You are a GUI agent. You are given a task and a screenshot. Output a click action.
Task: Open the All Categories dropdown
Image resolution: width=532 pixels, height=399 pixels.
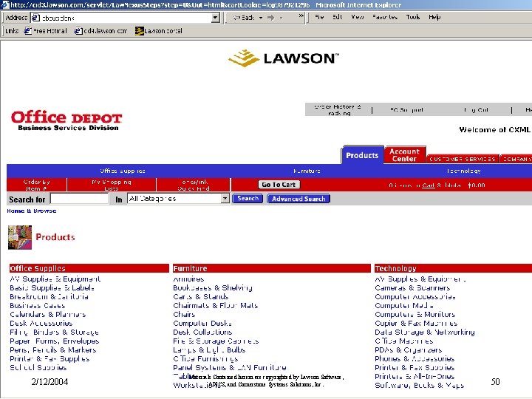point(179,199)
